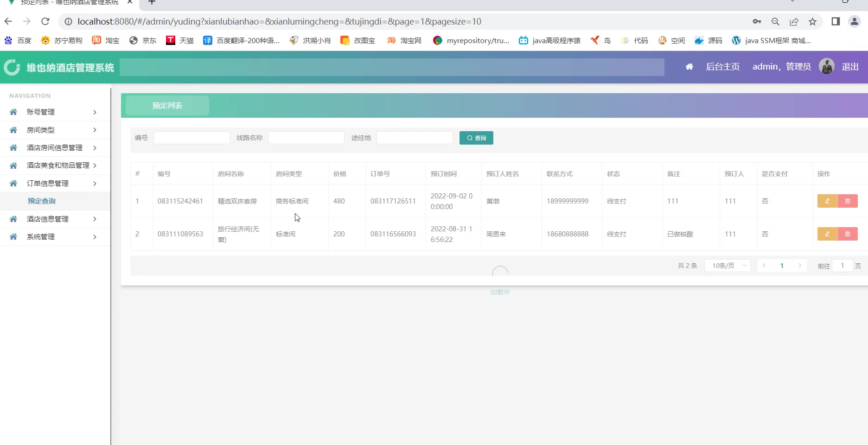
Task: Click the 前往 page number box
Action: coord(842,266)
